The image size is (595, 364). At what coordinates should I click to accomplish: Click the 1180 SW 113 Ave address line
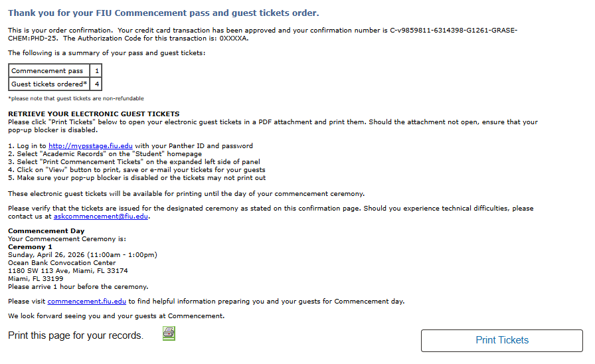[x=68, y=271]
